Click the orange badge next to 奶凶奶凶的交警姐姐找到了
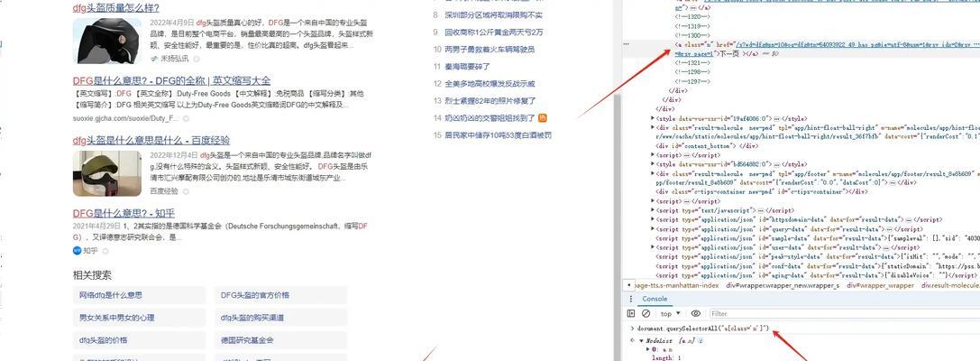 pos(543,117)
